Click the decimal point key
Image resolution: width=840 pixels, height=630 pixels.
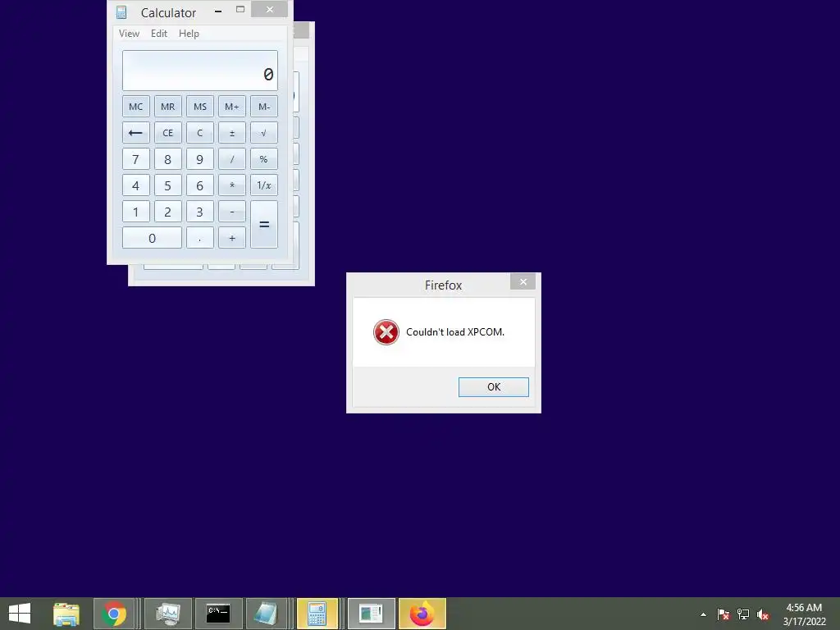[200, 237]
